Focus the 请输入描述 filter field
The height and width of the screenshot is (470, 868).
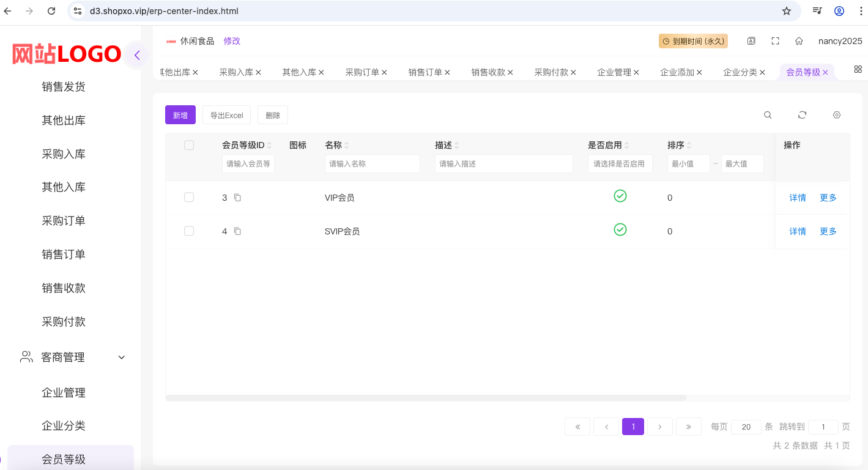click(504, 163)
